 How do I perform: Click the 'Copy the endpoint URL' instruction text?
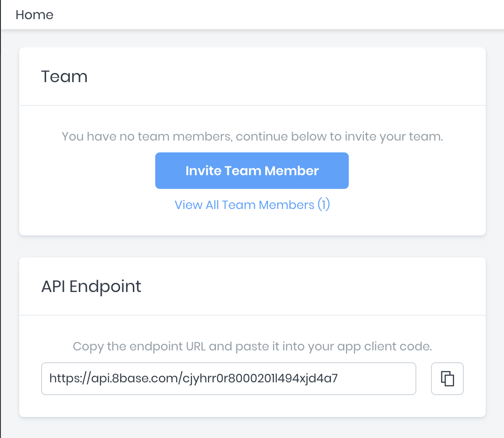(x=252, y=346)
